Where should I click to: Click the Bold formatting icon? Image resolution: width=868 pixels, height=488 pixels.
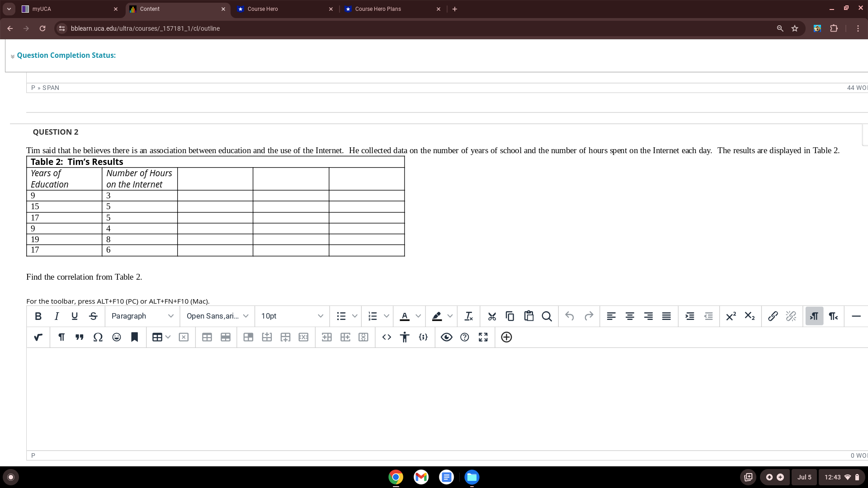coord(38,316)
